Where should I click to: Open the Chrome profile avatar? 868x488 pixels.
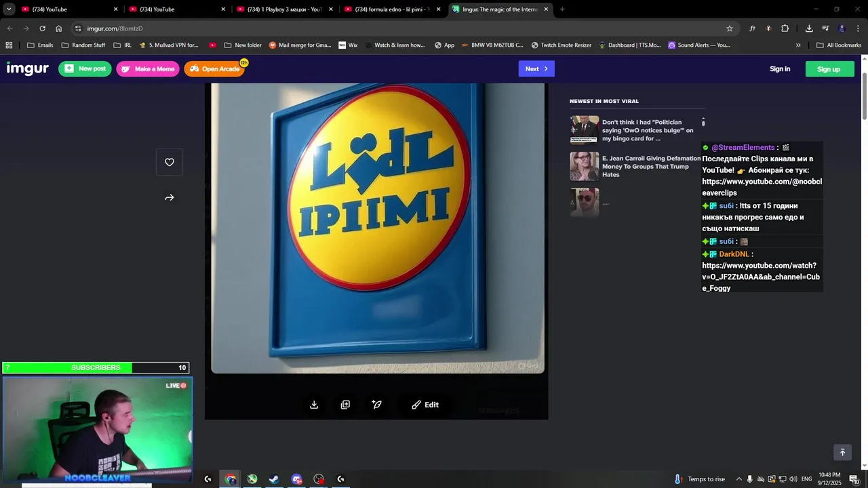842,28
